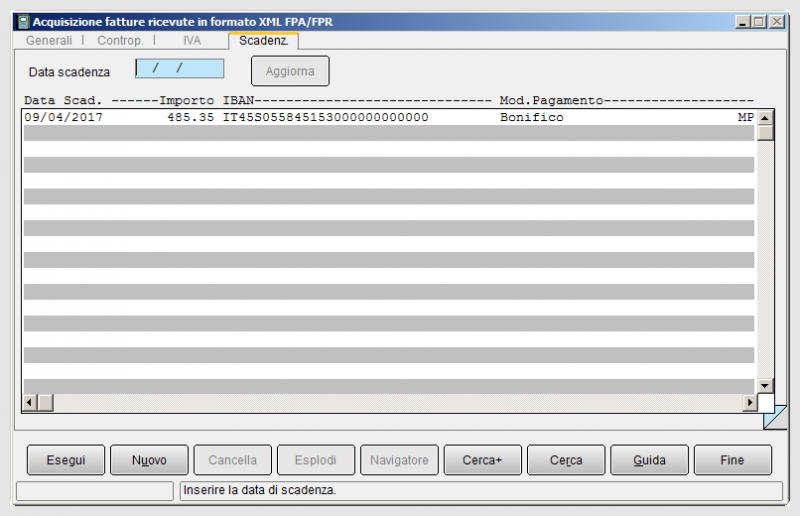Click the Nuovo button
Screen dimensions: 800x516
[x=149, y=460]
